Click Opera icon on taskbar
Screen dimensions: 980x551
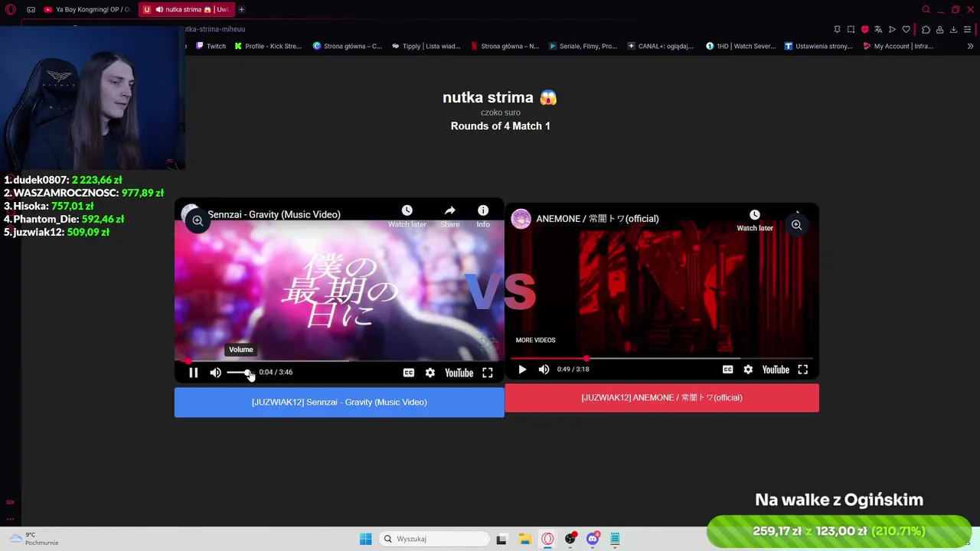click(547, 539)
